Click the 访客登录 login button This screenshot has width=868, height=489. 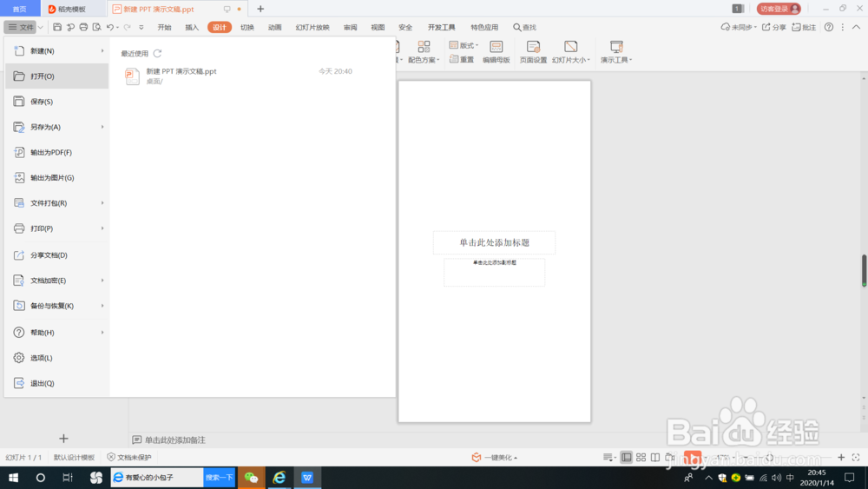click(x=779, y=9)
